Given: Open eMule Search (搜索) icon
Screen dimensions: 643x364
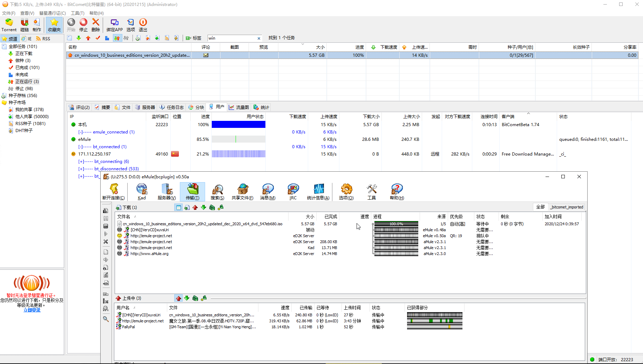Looking at the screenshot, I should pyautogui.click(x=217, y=192).
